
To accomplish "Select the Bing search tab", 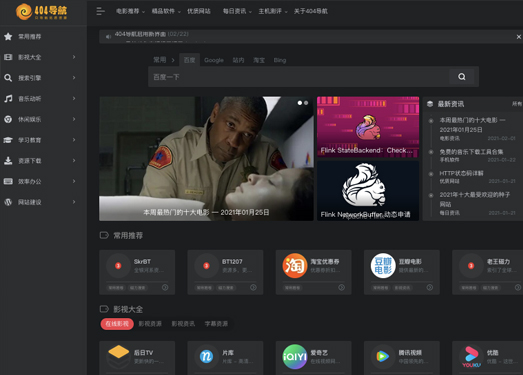I will tap(280, 60).
